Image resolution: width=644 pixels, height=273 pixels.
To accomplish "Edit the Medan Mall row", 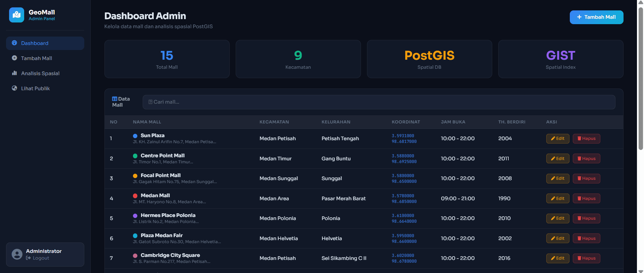I will click(557, 199).
